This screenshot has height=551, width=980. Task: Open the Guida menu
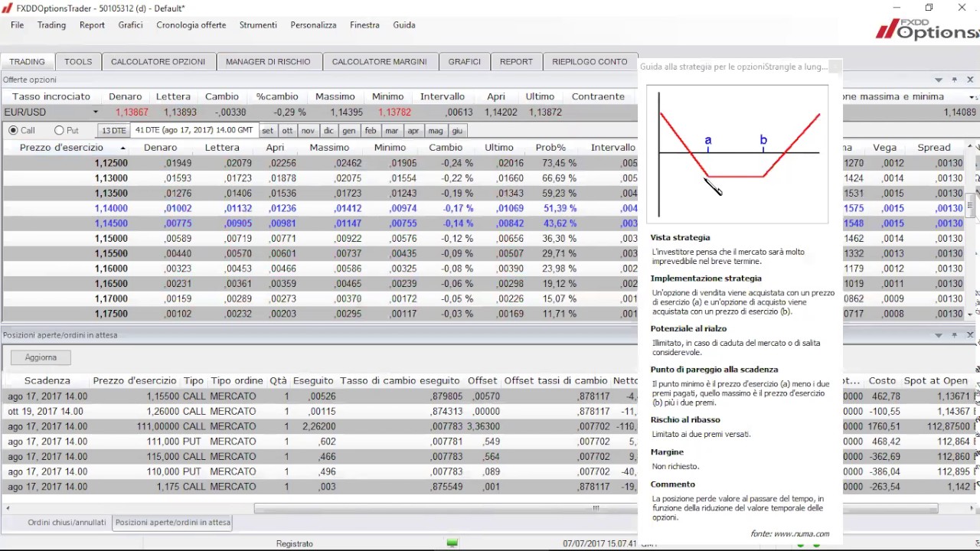coord(404,25)
